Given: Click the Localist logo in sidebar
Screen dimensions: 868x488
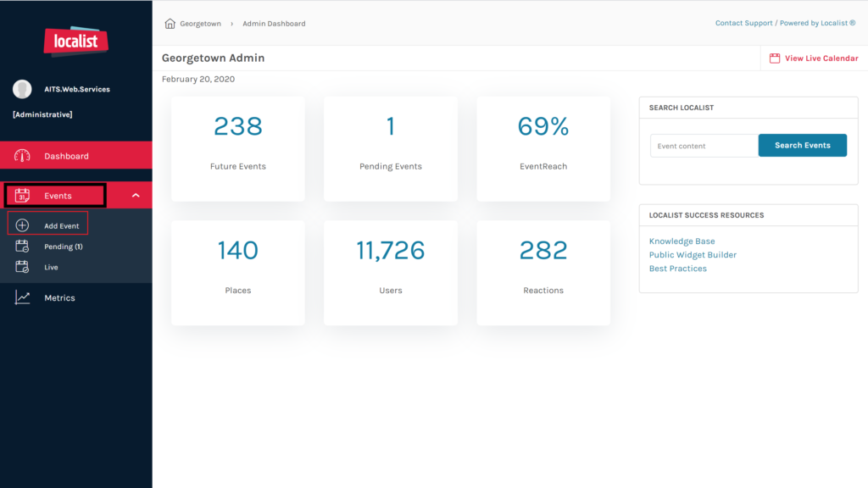Looking at the screenshot, I should (75, 41).
